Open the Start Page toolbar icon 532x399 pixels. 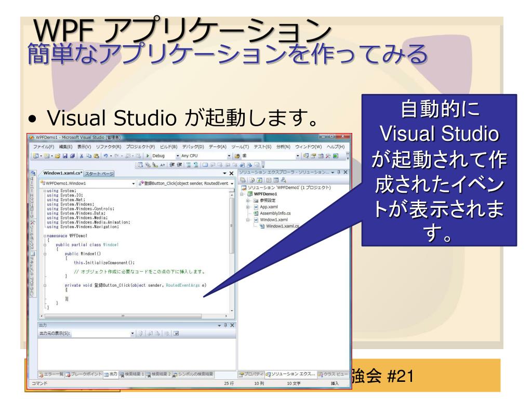pos(335,156)
